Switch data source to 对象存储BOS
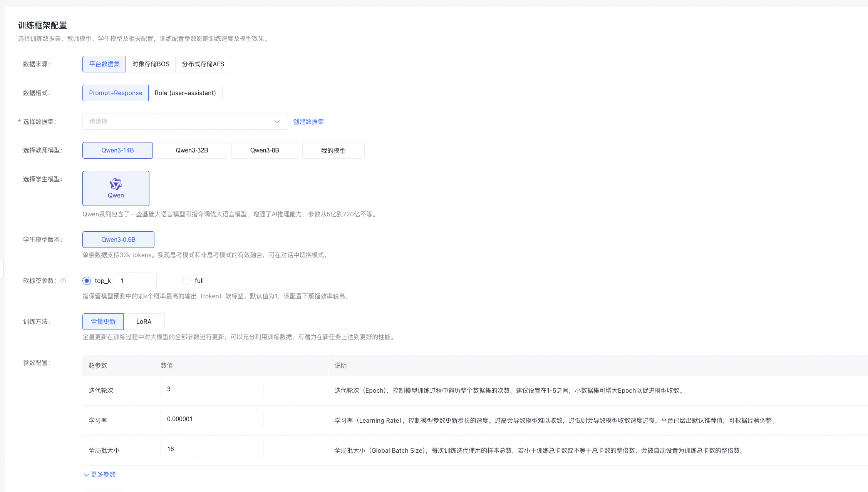Screen dimensions: 868x492 pos(151,64)
